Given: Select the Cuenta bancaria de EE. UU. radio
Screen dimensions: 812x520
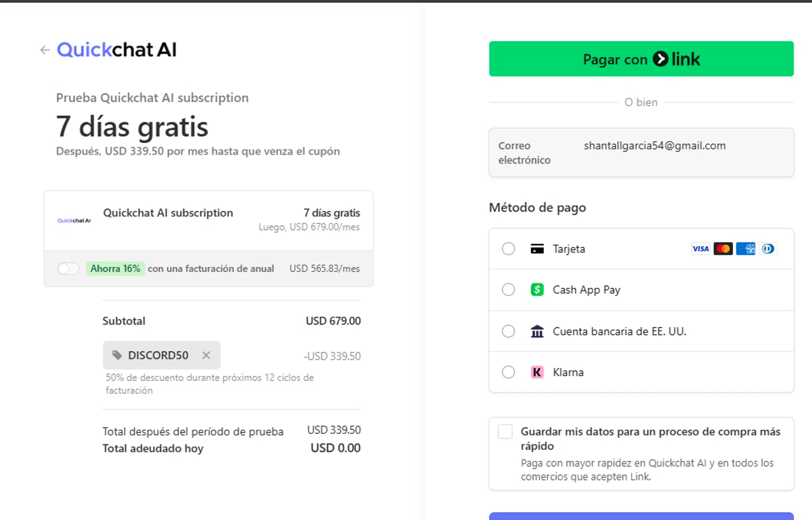Looking at the screenshot, I should tap(508, 331).
